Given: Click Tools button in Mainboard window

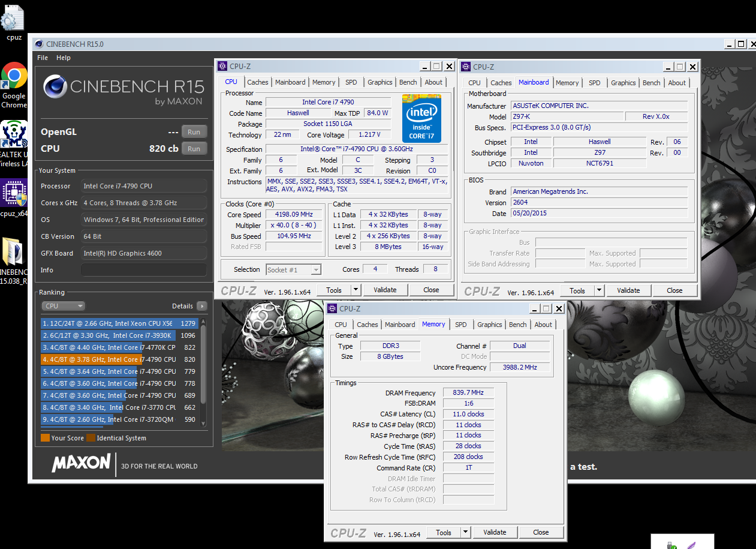Looking at the screenshot, I should [577, 290].
